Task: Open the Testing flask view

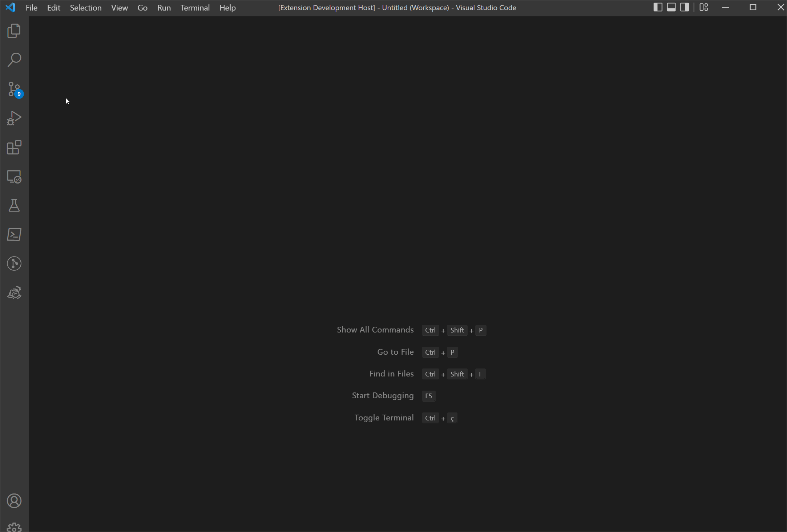Action: [x=14, y=206]
